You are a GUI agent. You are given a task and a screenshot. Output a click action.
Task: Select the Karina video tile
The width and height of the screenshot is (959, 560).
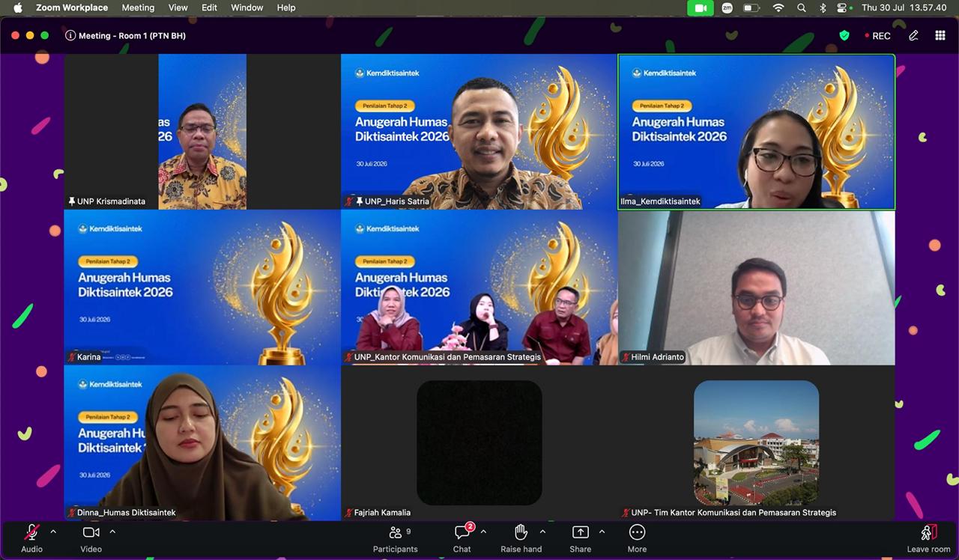click(x=202, y=287)
